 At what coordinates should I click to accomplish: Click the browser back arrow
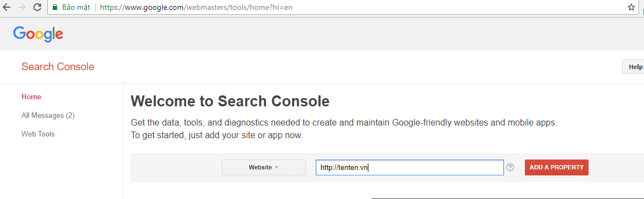point(7,7)
